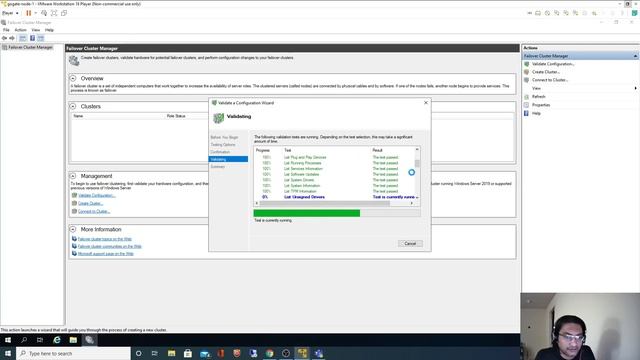
Task: Open the Help menu
Action: click(49, 30)
